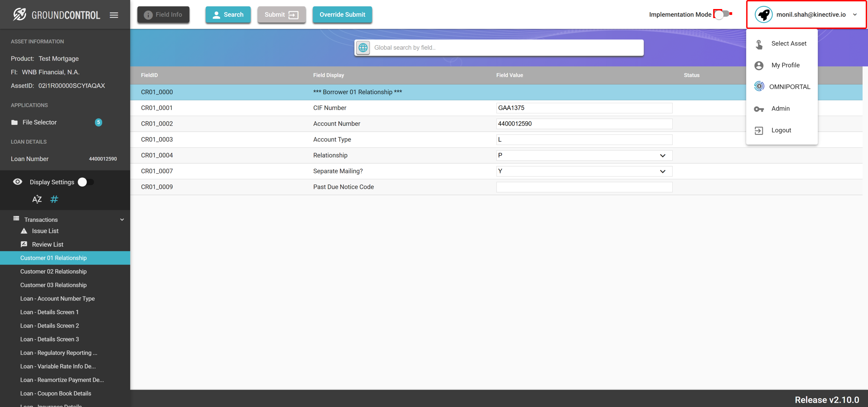Click the OMNIPORTAL icon in user menu
Image resolution: width=868 pixels, height=407 pixels.
coord(759,86)
